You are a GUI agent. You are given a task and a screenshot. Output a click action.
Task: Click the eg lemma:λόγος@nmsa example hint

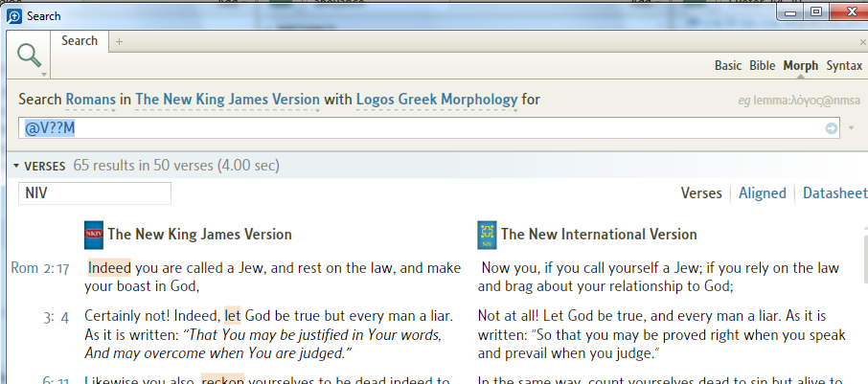[800, 101]
